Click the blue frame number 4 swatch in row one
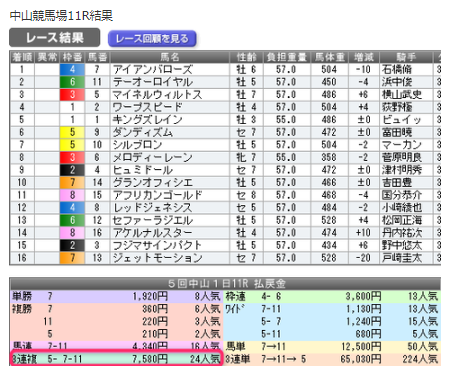This screenshot has height=374, width=455. (72, 69)
